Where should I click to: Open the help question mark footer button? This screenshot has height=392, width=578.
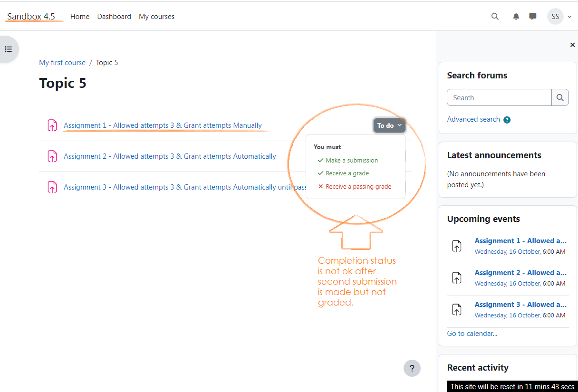412,368
